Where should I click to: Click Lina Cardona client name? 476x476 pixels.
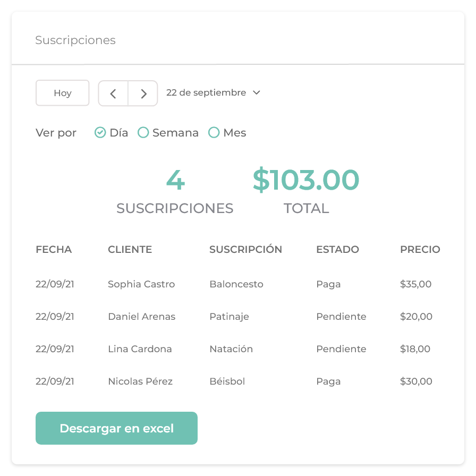(x=140, y=349)
